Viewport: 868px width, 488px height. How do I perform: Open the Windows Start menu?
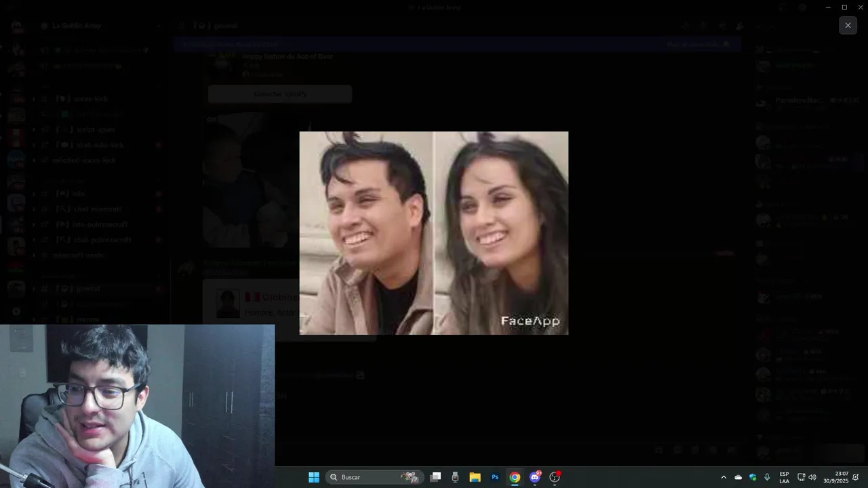click(x=314, y=477)
